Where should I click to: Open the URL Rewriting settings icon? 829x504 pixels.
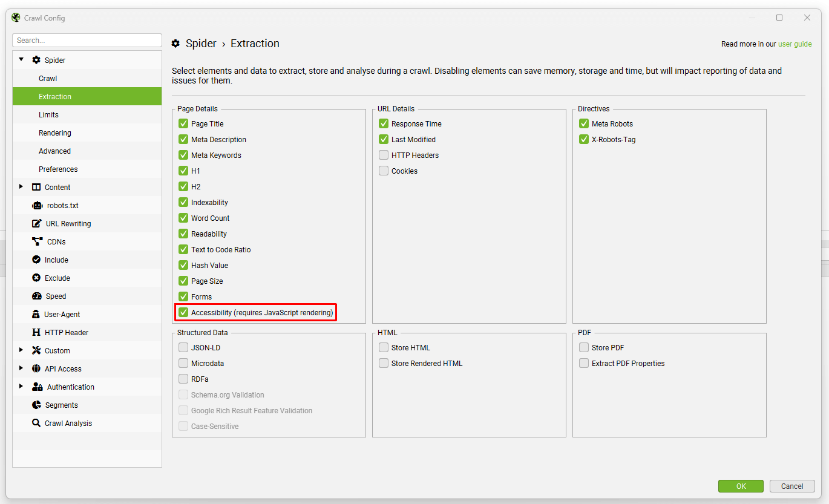36,223
